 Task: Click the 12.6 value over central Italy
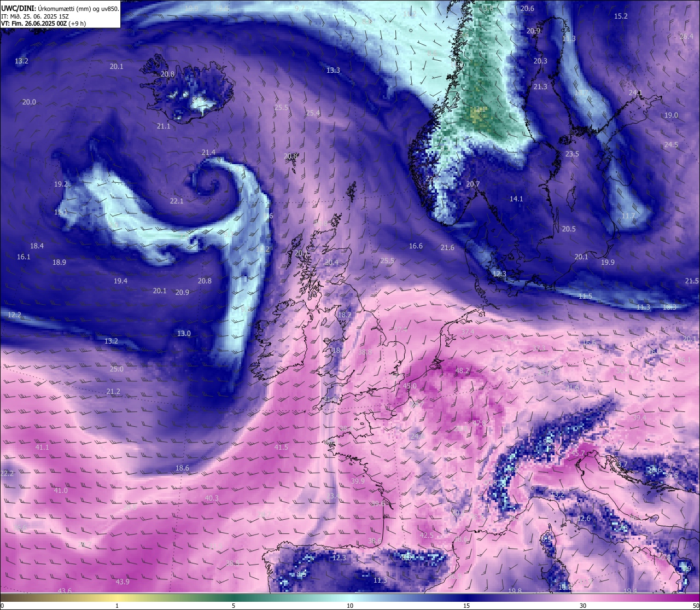[x=584, y=519]
